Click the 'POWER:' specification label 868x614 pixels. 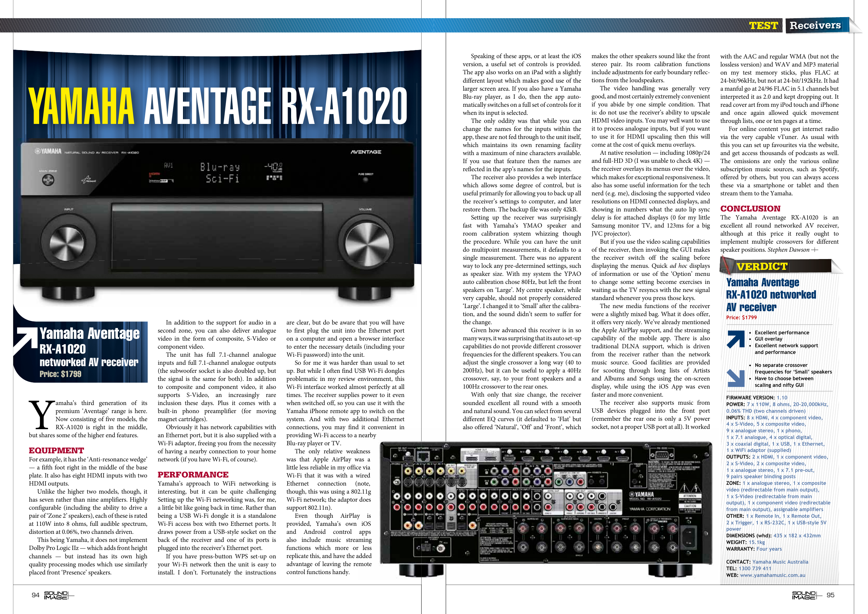click(x=735, y=404)
